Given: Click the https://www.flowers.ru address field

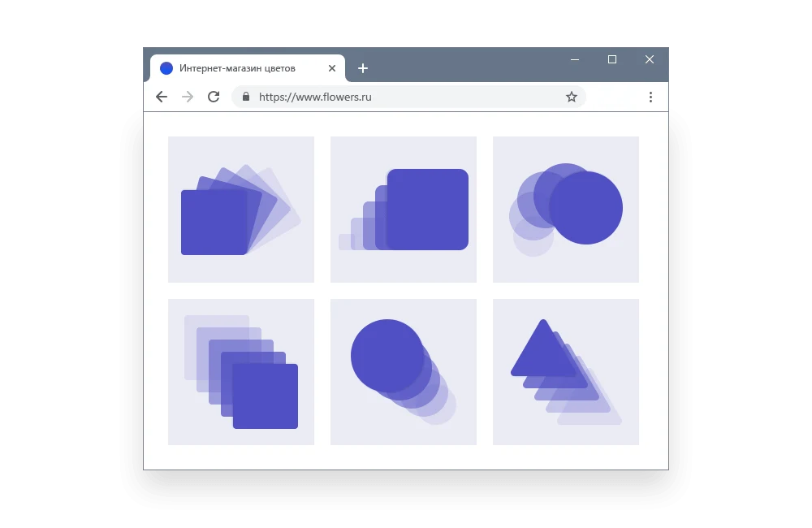Looking at the screenshot, I should click(x=408, y=97).
